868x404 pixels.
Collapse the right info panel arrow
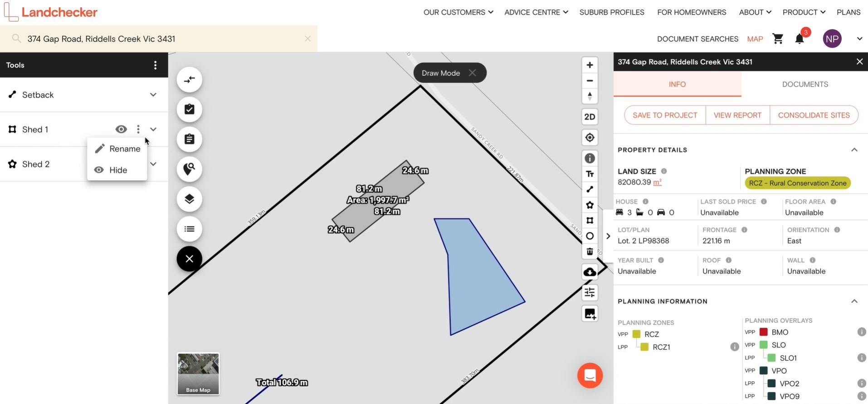click(x=608, y=236)
